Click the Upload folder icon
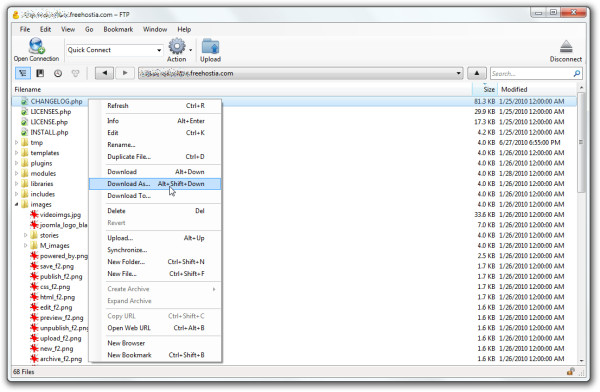The width and height of the screenshot is (600, 392). pyautogui.click(x=210, y=47)
